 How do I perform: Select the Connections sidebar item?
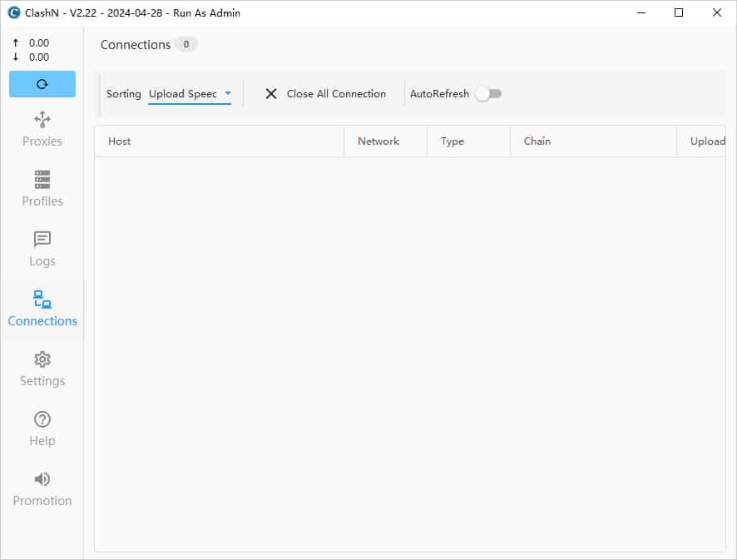click(x=42, y=309)
